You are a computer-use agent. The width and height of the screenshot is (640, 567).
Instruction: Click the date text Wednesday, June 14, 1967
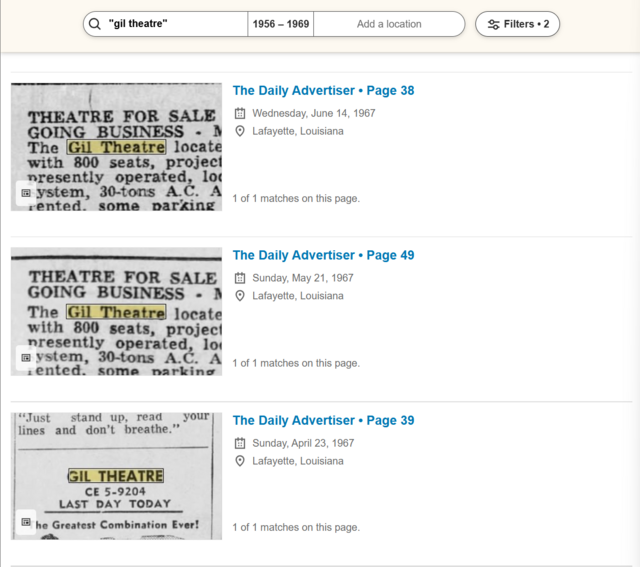313,113
